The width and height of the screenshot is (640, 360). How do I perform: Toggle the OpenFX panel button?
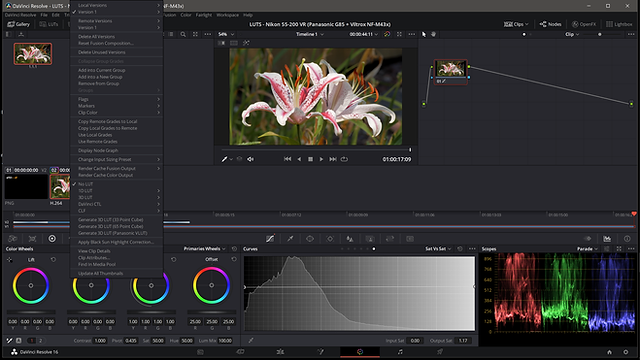click(584, 24)
